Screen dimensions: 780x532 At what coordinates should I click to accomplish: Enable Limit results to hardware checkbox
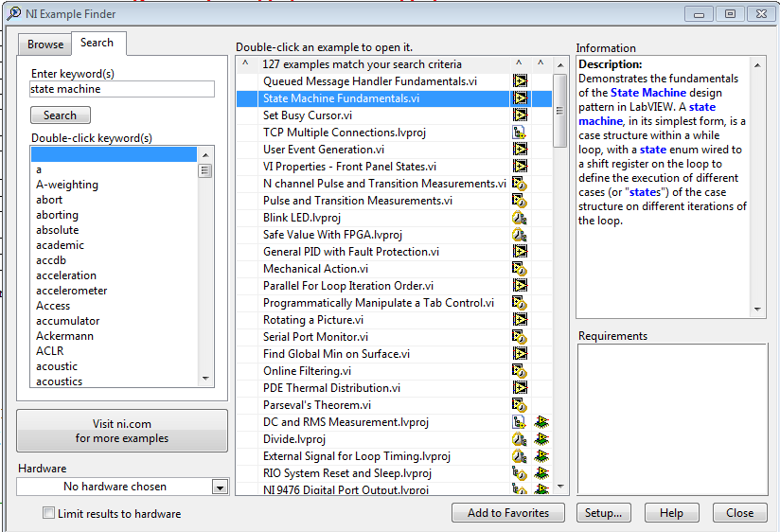pyautogui.click(x=48, y=512)
